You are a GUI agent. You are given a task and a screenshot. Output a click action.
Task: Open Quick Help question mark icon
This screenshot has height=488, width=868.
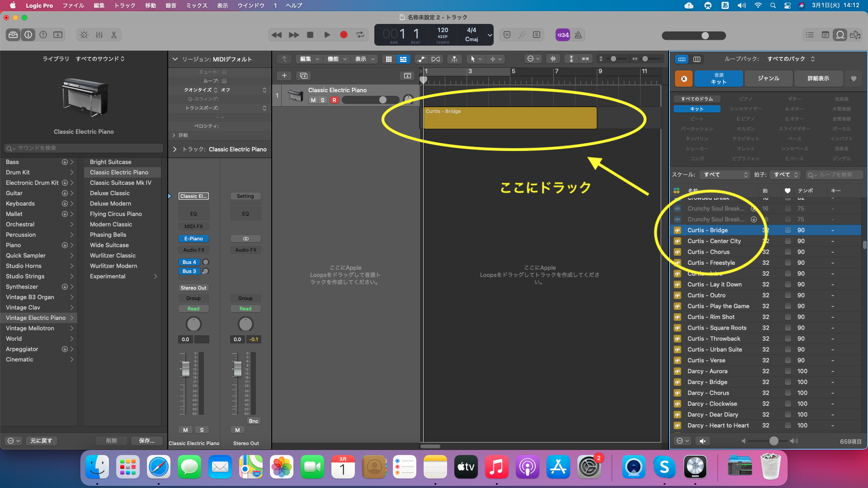(x=43, y=35)
